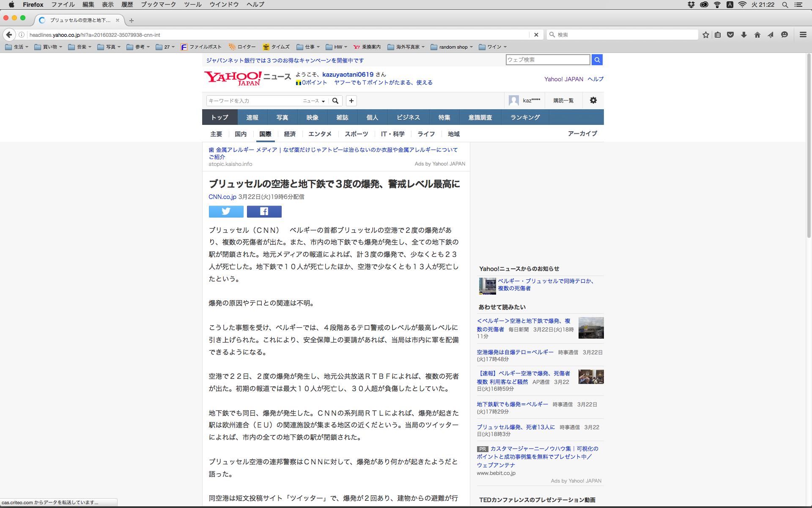Go to Firefox home icon
The width and height of the screenshot is (812, 508).
(x=757, y=35)
